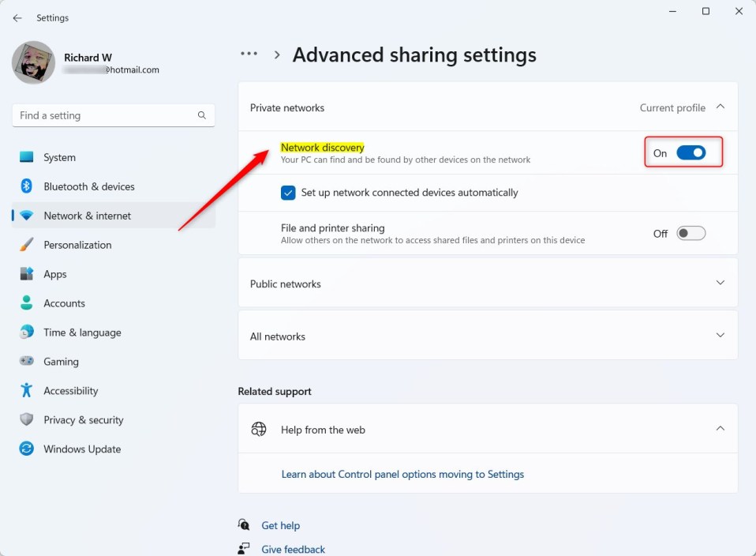Click the back arrow icon in Settings
The width and height of the screenshot is (756, 556).
tap(17, 18)
